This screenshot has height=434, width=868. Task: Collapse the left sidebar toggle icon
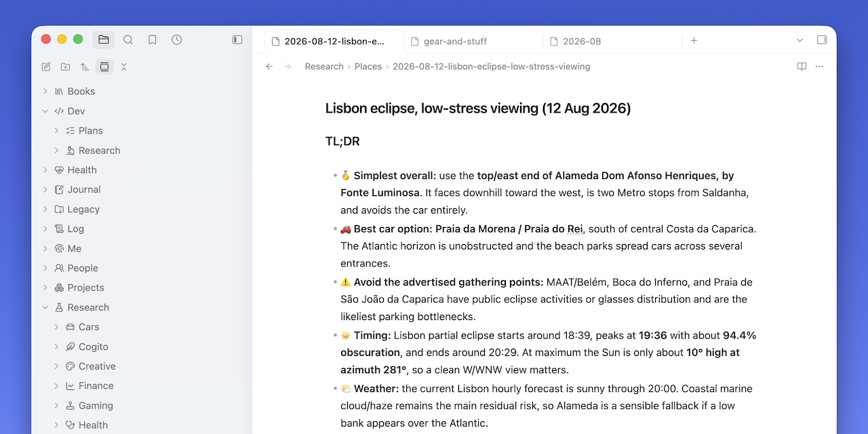coord(237,40)
